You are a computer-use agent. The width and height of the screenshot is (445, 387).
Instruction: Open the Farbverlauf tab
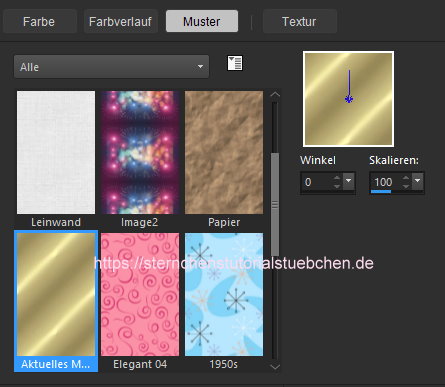pyautogui.click(x=120, y=22)
